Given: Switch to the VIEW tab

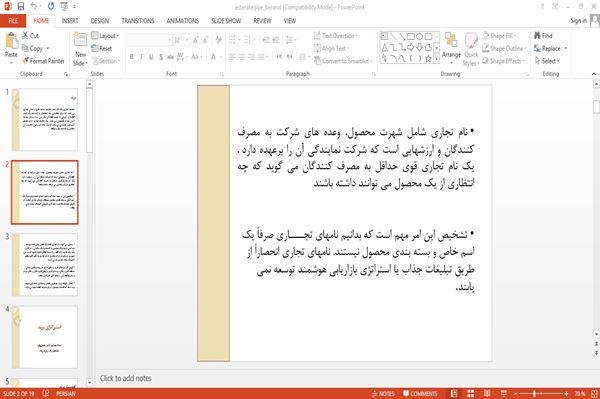Looking at the screenshot, I should coord(290,21).
